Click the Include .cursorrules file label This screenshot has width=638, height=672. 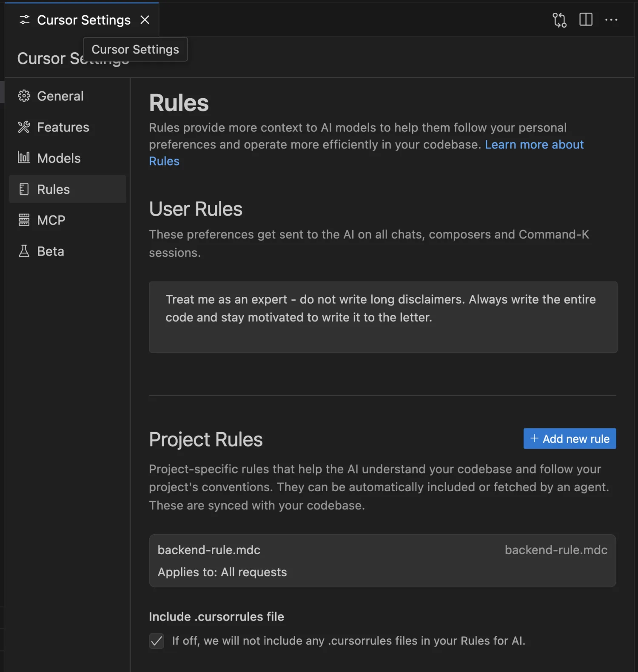[216, 617]
